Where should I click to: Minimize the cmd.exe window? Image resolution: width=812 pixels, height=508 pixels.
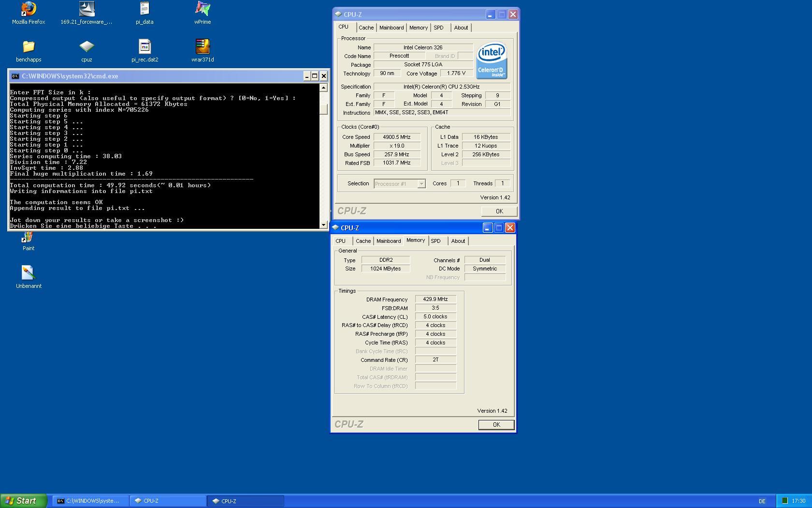tap(306, 76)
